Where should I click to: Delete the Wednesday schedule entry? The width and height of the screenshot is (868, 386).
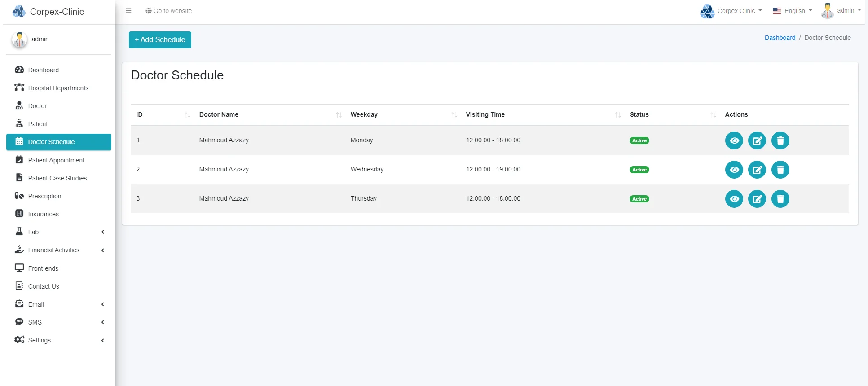(780, 170)
